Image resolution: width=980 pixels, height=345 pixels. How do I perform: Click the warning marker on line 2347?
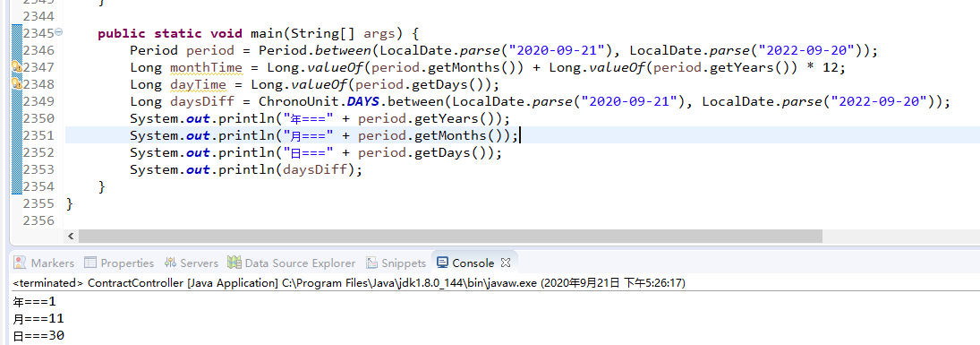[17, 67]
